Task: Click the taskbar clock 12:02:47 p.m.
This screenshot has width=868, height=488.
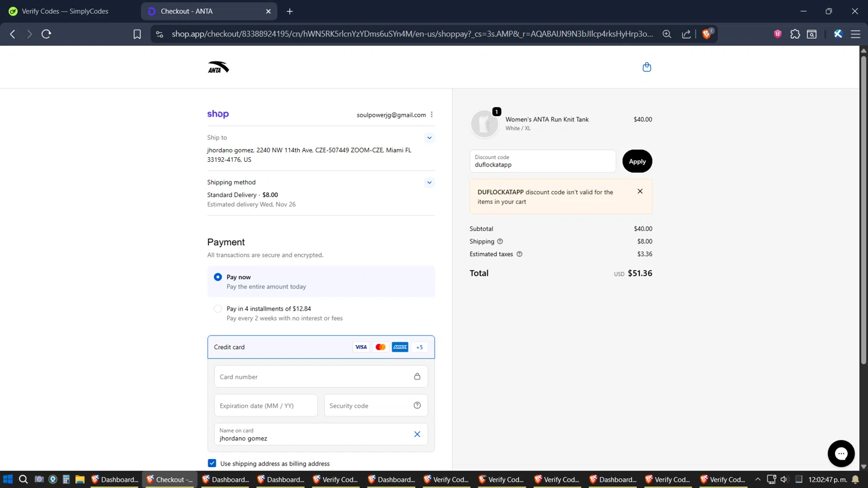Action: click(827, 479)
